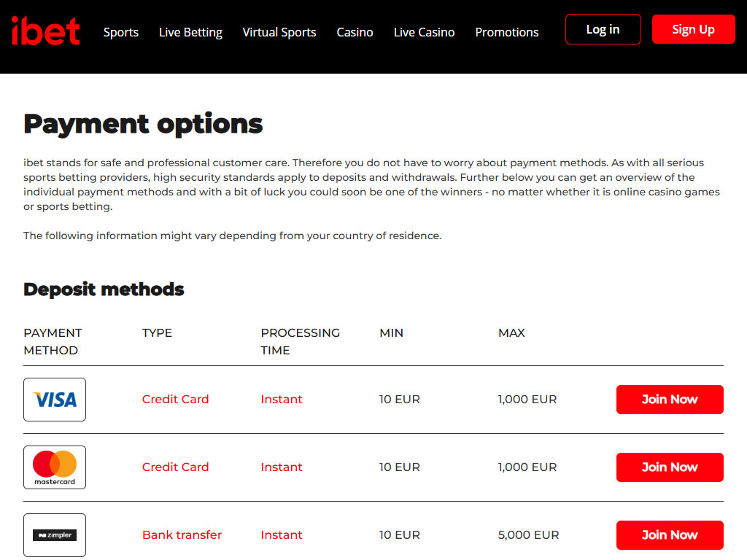This screenshot has height=560, width=747.
Task: Click Instant processing time for Visa
Action: 282,400
